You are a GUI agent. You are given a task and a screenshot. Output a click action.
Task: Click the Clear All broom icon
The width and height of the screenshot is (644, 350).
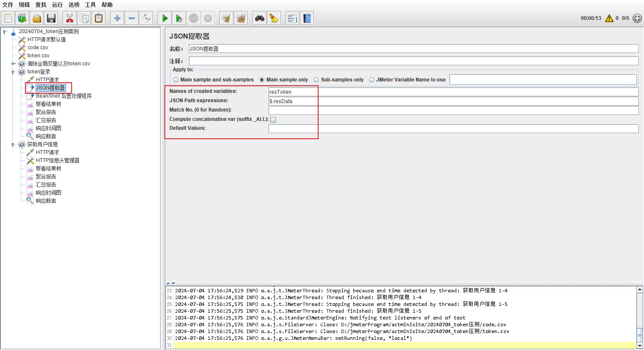click(x=241, y=18)
